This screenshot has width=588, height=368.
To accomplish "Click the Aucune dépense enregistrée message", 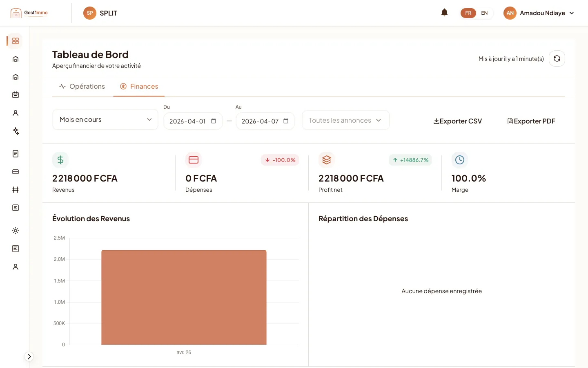I will click(x=442, y=291).
